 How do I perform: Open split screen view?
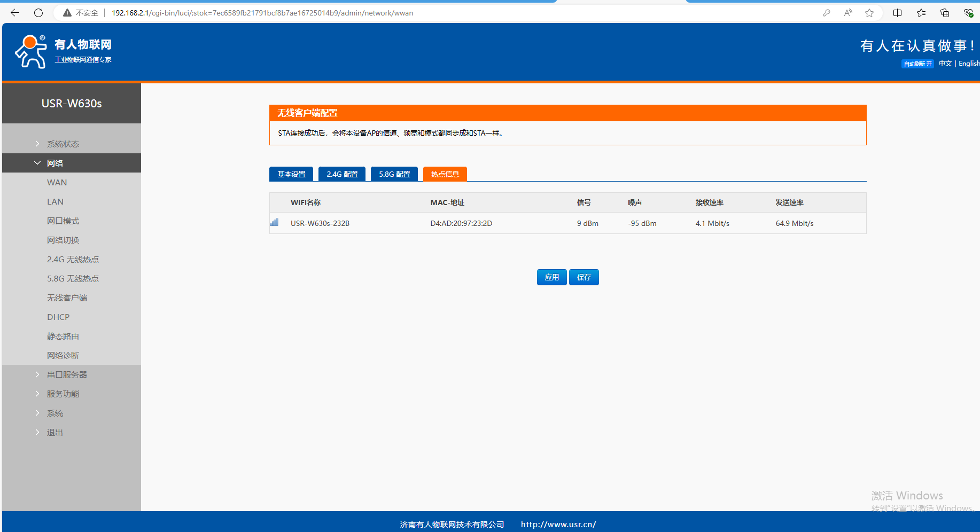(898, 13)
